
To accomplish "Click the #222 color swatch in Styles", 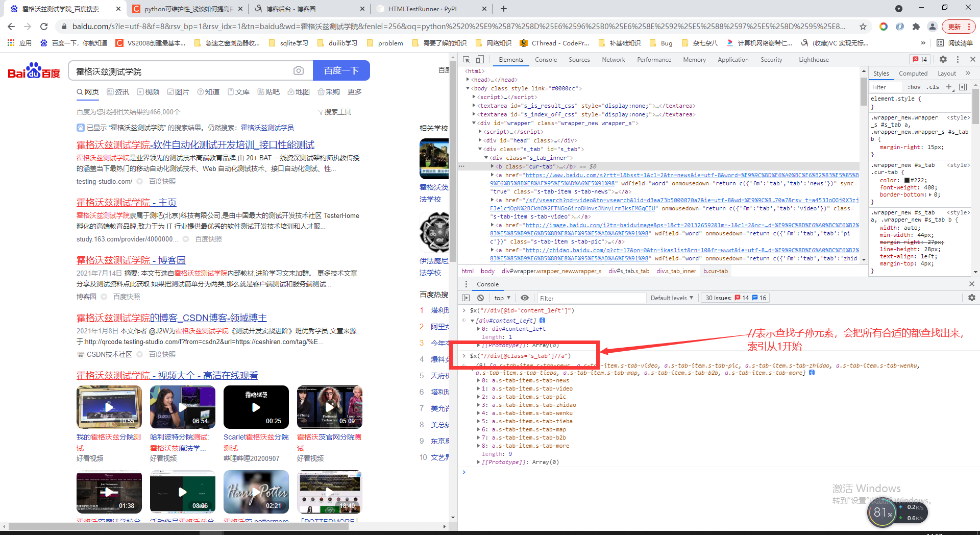I will point(907,180).
